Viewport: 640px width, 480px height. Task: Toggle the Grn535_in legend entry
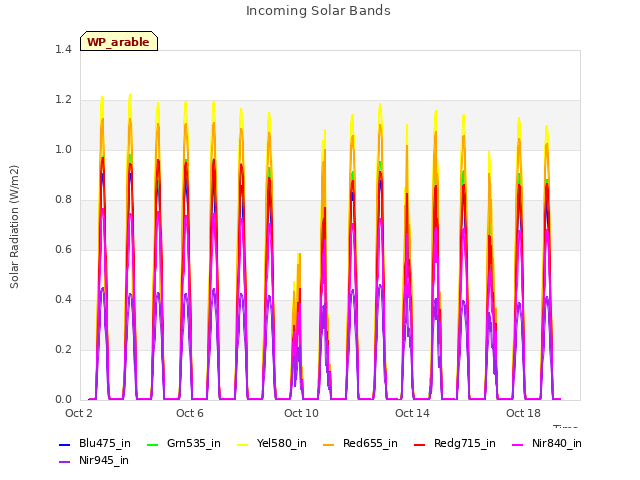pos(184,444)
